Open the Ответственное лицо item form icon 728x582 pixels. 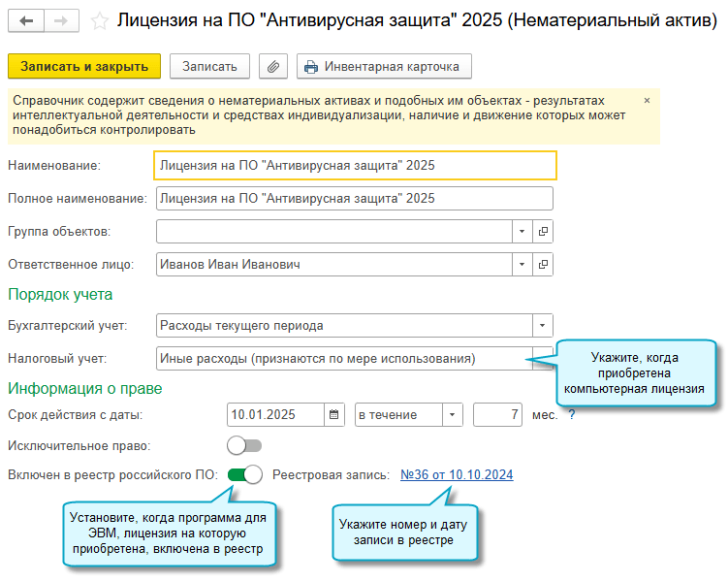(x=543, y=264)
